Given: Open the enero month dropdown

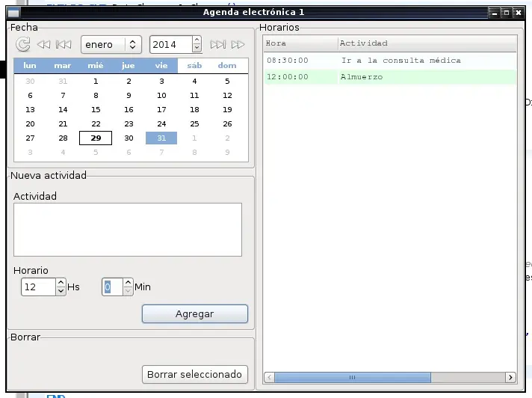Looking at the screenshot, I should [111, 44].
